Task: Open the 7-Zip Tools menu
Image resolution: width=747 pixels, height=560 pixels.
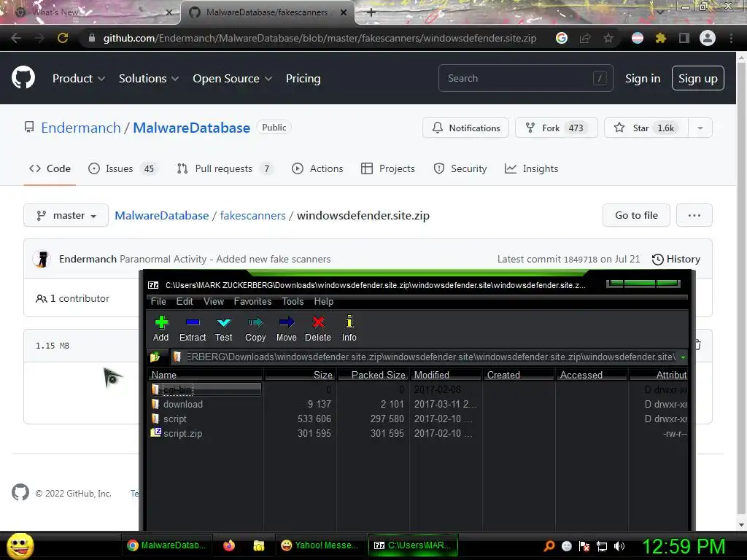Action: [293, 301]
